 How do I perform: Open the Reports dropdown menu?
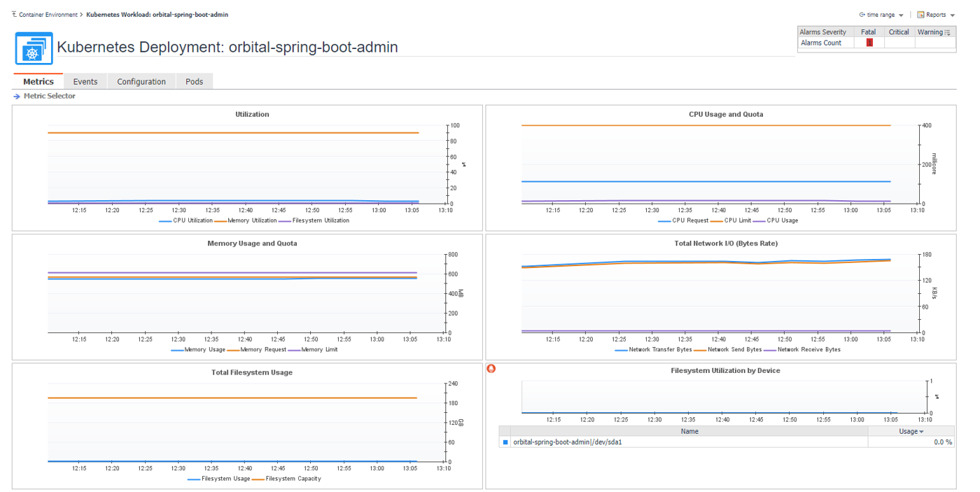click(x=936, y=15)
